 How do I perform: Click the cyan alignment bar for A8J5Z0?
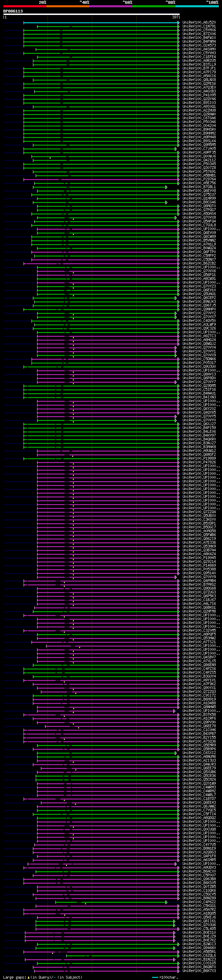coord(101,23)
